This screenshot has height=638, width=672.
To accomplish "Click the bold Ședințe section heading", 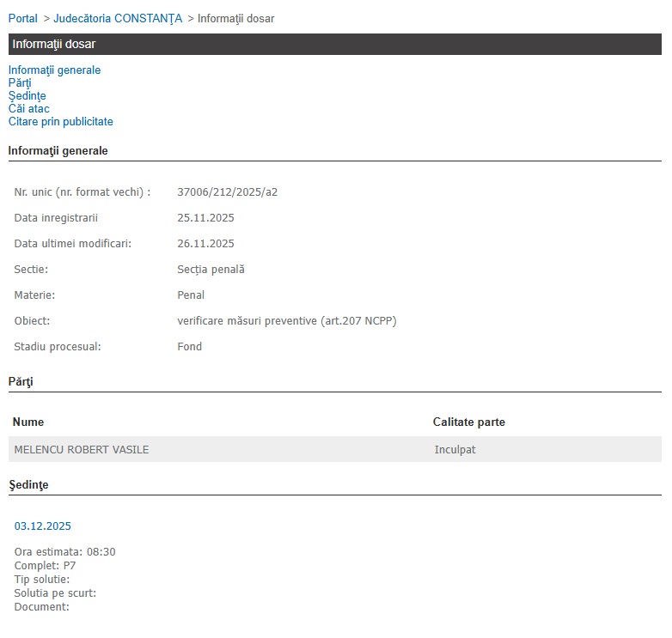I will pos(28,485).
